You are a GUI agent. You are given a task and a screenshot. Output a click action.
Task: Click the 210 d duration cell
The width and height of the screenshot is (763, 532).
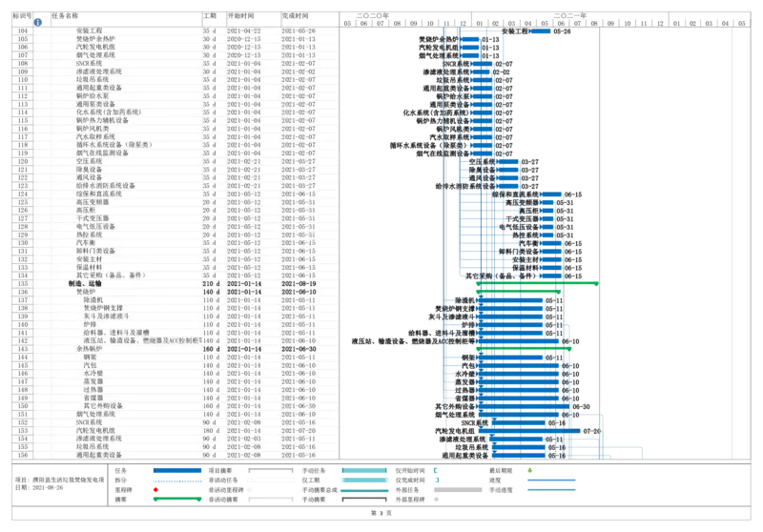tap(210, 283)
